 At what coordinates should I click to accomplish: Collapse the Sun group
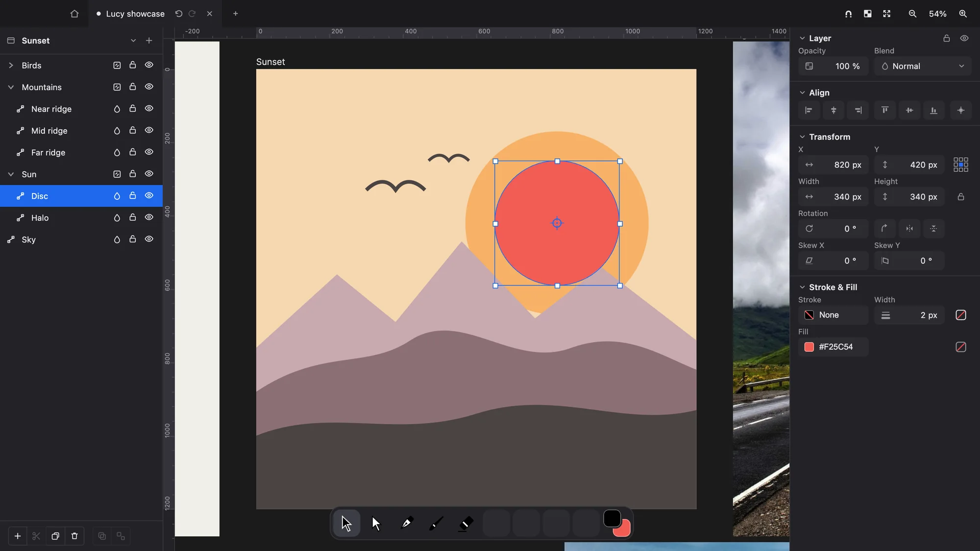coord(11,174)
